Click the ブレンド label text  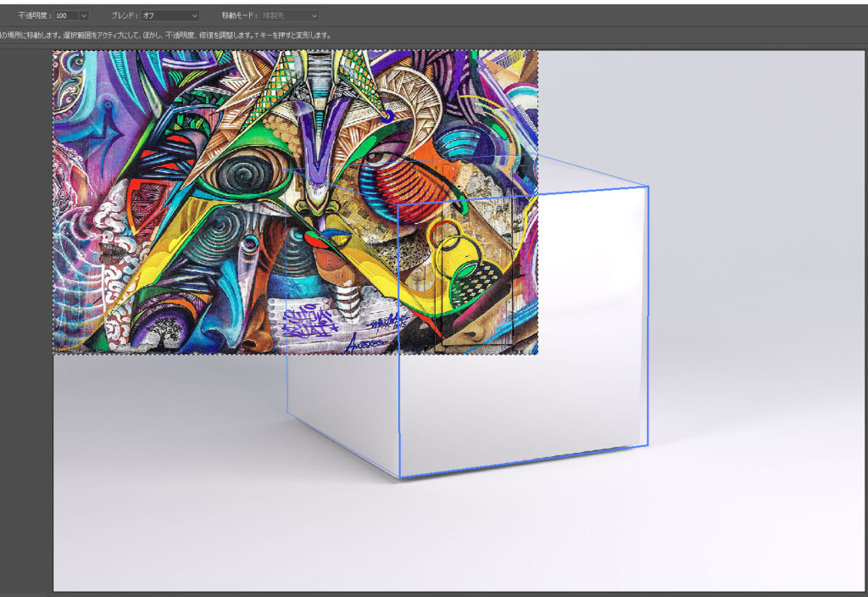point(124,15)
